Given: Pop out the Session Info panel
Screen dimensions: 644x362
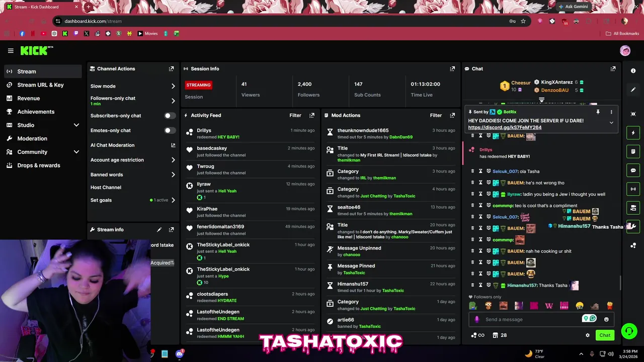Looking at the screenshot, I should [x=452, y=69].
